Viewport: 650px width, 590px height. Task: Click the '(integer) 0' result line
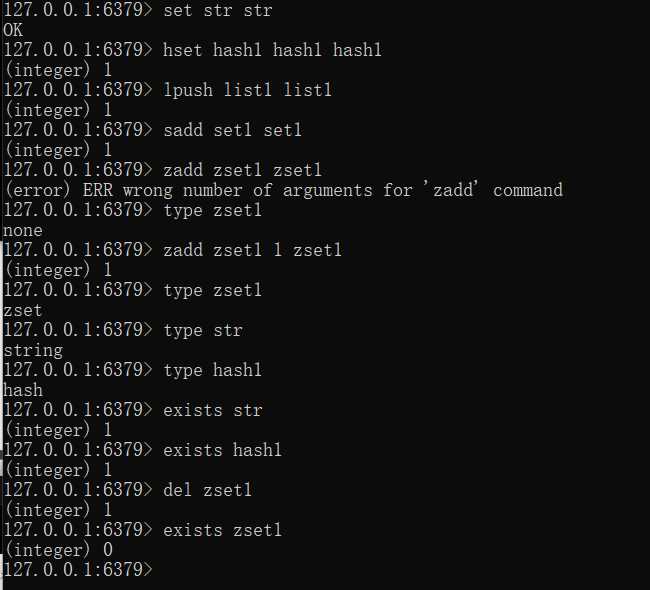(x=58, y=550)
